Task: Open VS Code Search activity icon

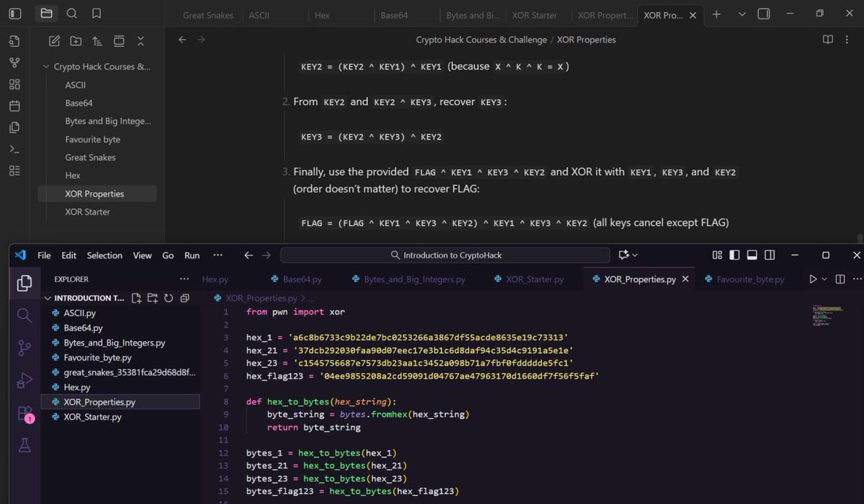Action: [x=24, y=315]
